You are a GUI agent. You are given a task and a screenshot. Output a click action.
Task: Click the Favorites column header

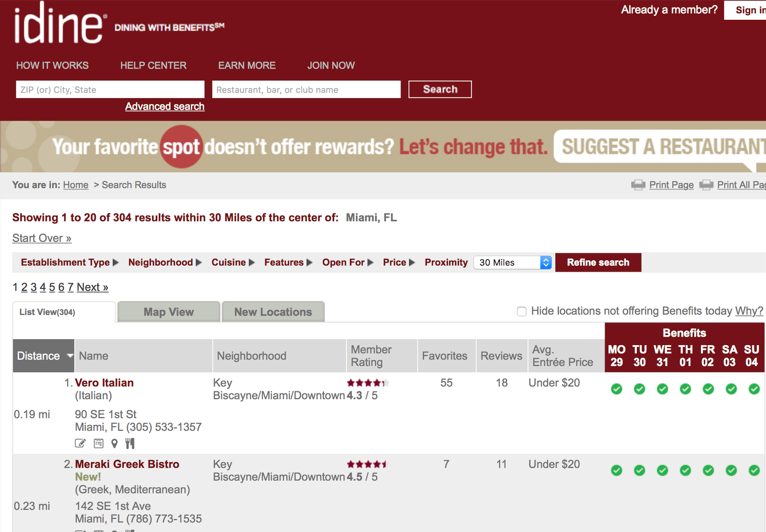tap(447, 356)
